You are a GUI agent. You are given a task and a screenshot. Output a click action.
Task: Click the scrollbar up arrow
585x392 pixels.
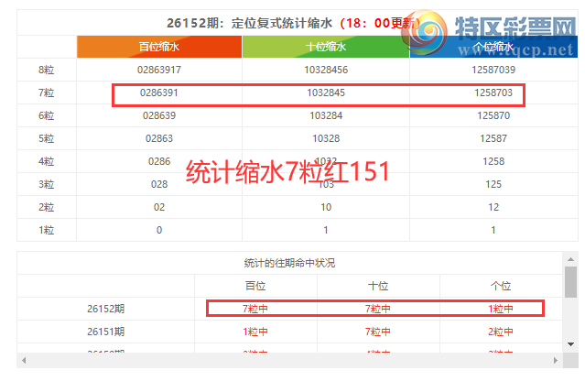570,258
